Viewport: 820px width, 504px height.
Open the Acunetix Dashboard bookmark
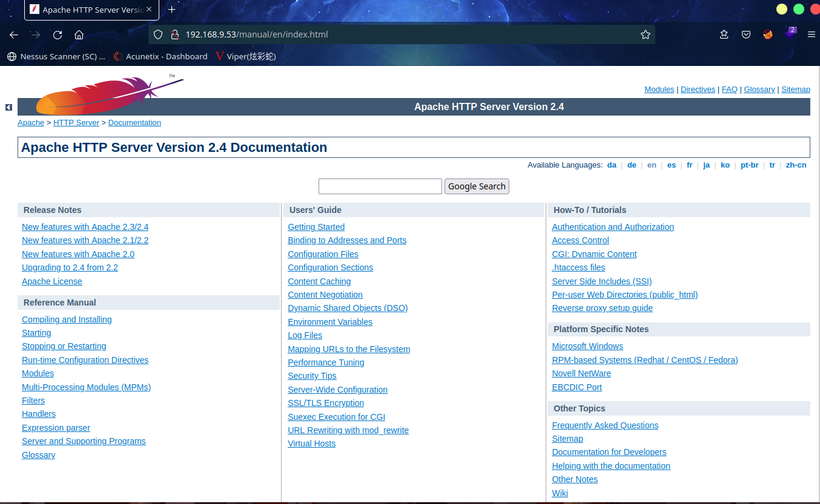click(160, 56)
